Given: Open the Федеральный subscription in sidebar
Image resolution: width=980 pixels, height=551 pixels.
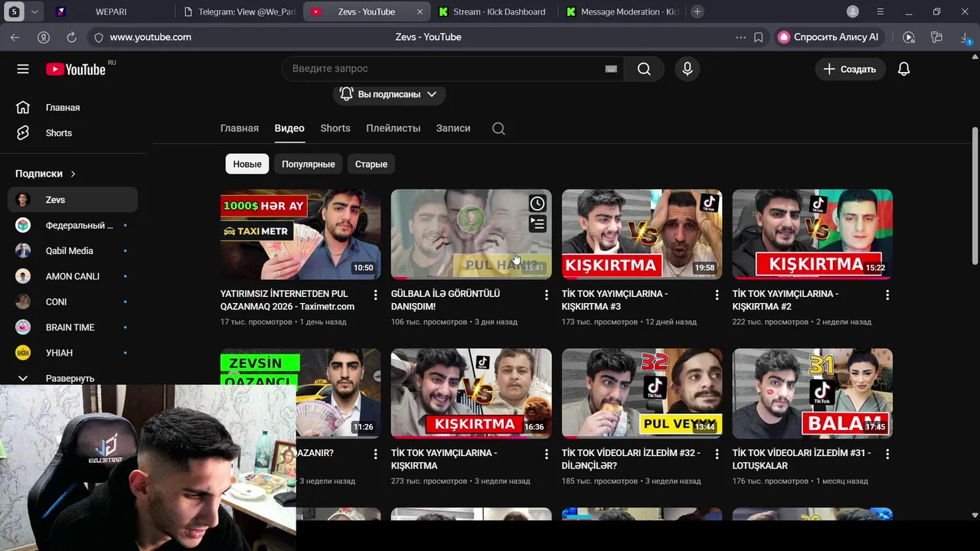Looking at the screenshot, I should [73, 225].
